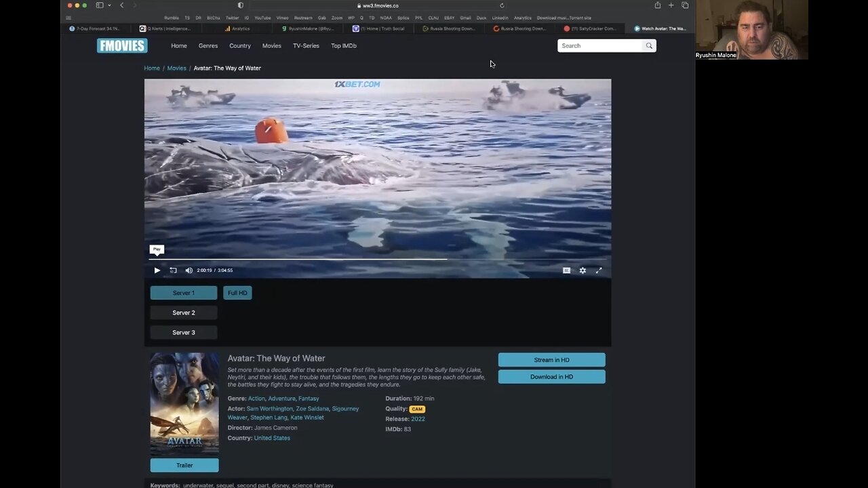
Task: Click the CAM quality badge
Action: (x=417, y=409)
